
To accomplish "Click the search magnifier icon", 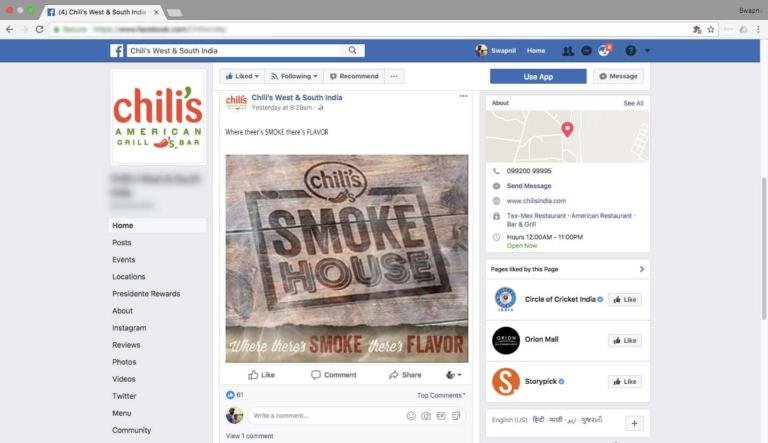I will coord(352,50).
